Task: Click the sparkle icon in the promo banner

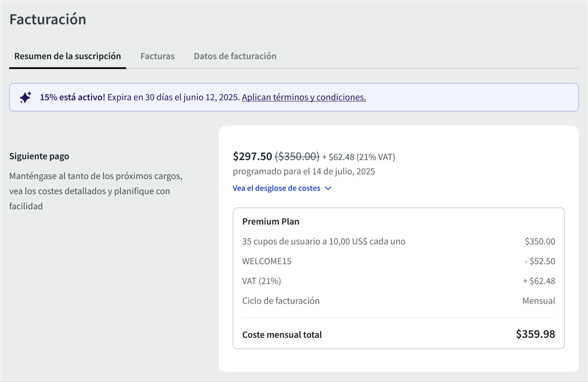Action: coord(25,97)
